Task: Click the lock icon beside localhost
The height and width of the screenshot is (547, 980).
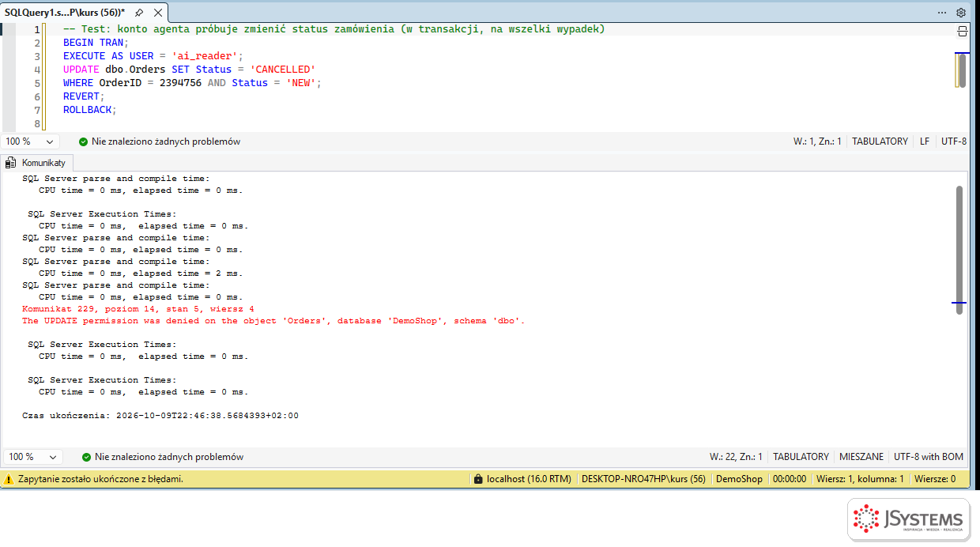Action: coord(477,479)
